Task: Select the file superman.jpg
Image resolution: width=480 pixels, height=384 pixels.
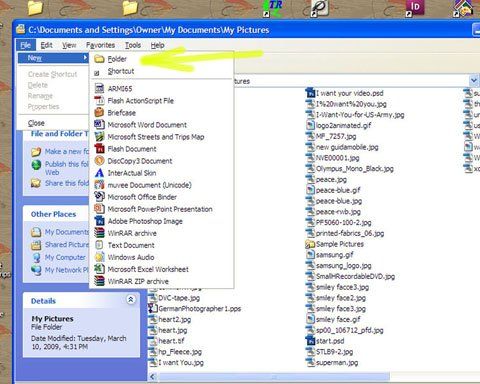Action: tap(332, 363)
